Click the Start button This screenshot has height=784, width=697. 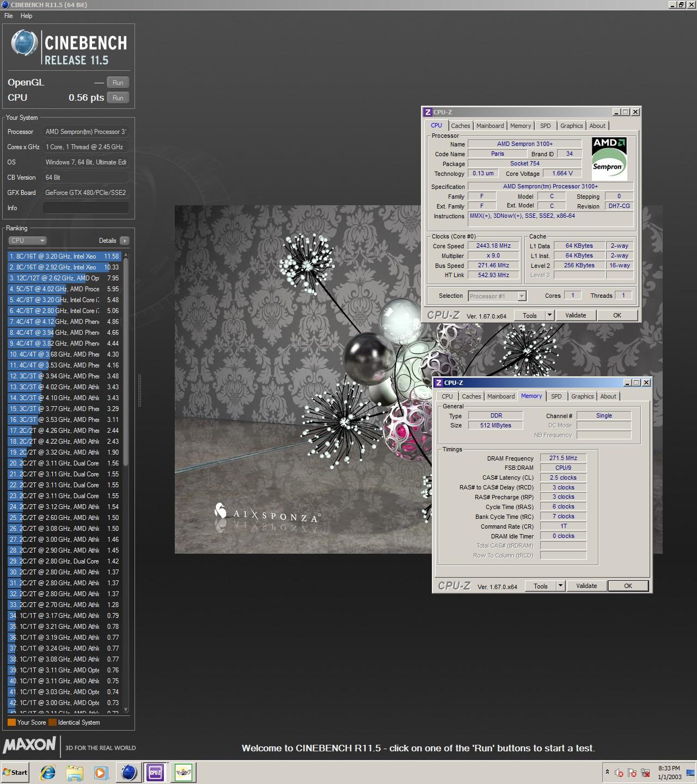15,772
